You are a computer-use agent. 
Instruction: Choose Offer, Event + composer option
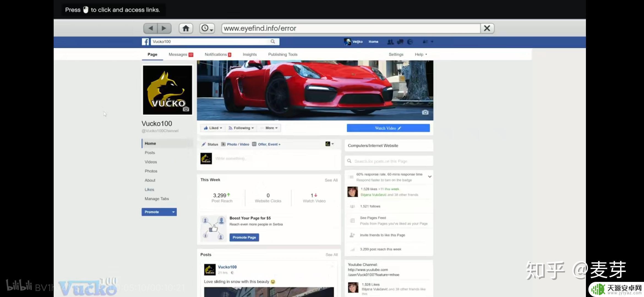tap(266, 144)
